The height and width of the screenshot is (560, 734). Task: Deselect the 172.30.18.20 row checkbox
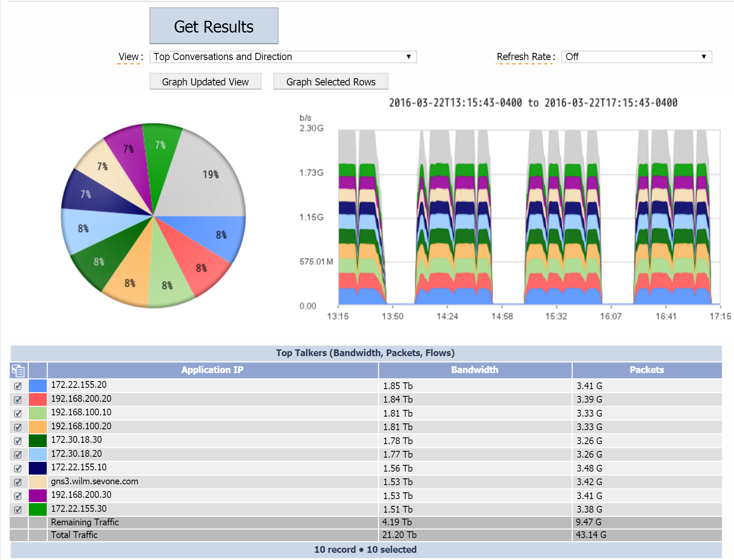(x=18, y=455)
